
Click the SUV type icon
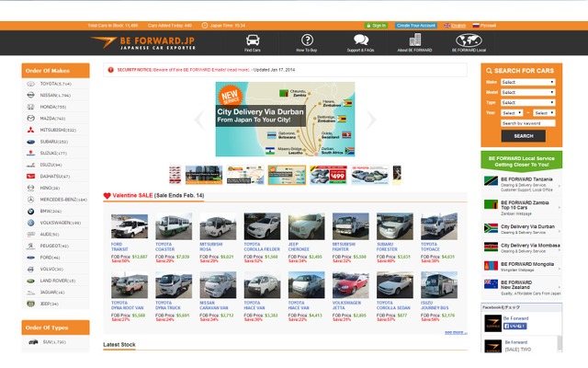pos(33,342)
